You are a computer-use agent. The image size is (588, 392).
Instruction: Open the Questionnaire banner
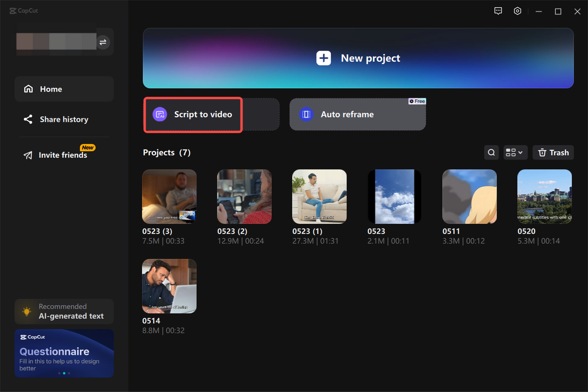64,353
